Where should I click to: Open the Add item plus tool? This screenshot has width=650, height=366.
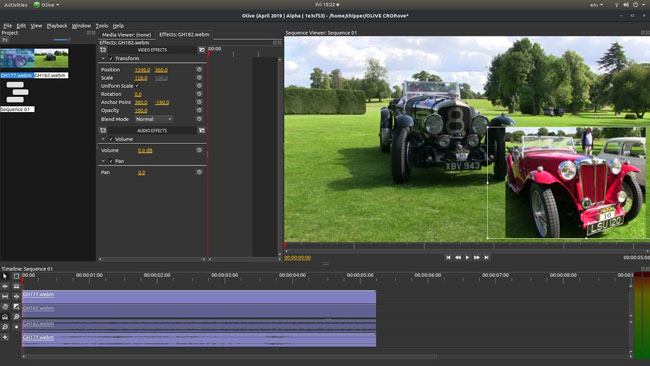coord(5,337)
